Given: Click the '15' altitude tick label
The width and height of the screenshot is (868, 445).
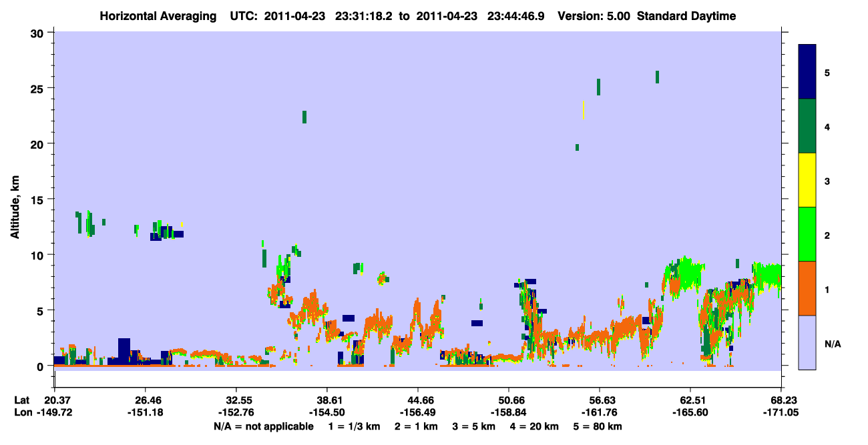Looking at the screenshot, I should pos(38,199).
